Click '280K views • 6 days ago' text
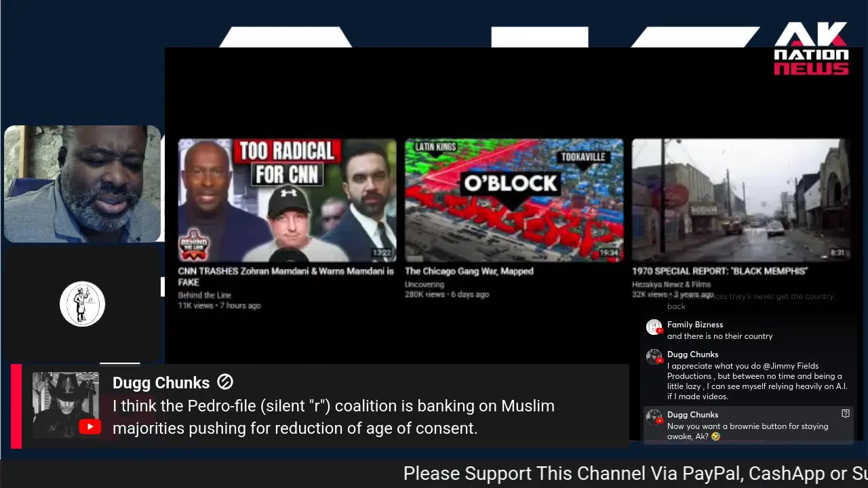868x488 pixels. pyautogui.click(x=447, y=294)
